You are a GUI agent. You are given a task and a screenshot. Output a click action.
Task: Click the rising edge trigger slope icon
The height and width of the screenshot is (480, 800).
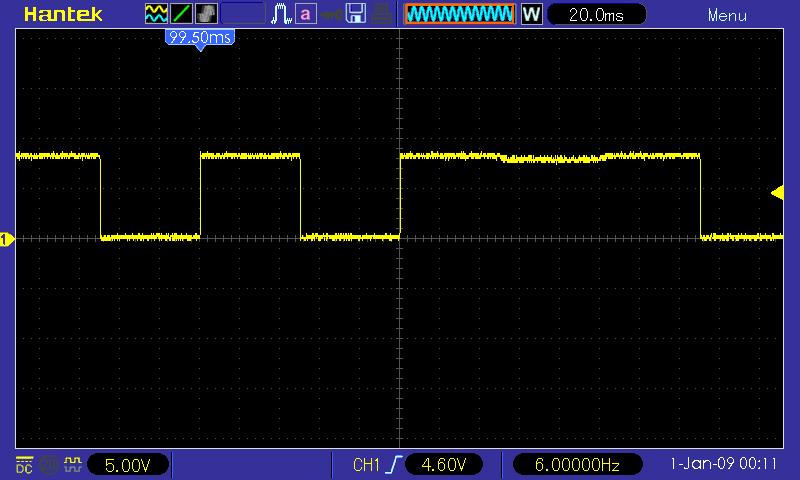tap(393, 465)
